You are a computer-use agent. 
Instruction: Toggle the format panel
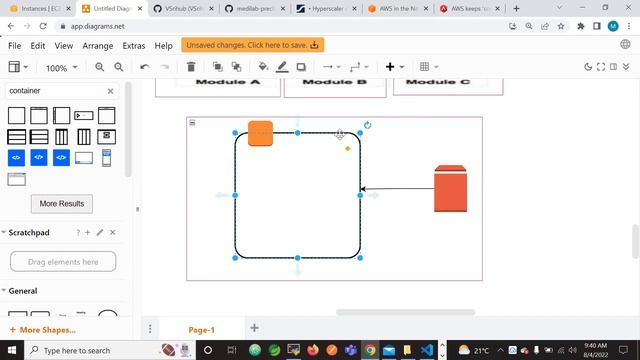(613, 67)
